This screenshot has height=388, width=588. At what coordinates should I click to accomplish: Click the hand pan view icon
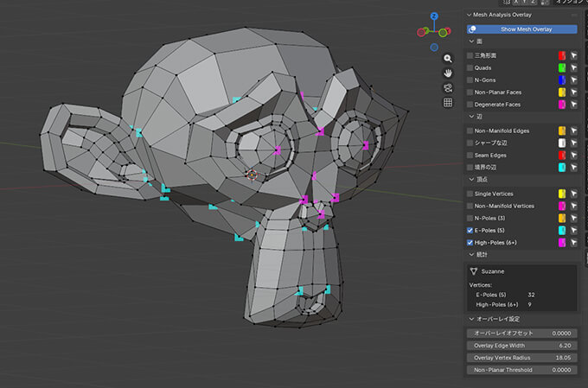pyautogui.click(x=448, y=73)
